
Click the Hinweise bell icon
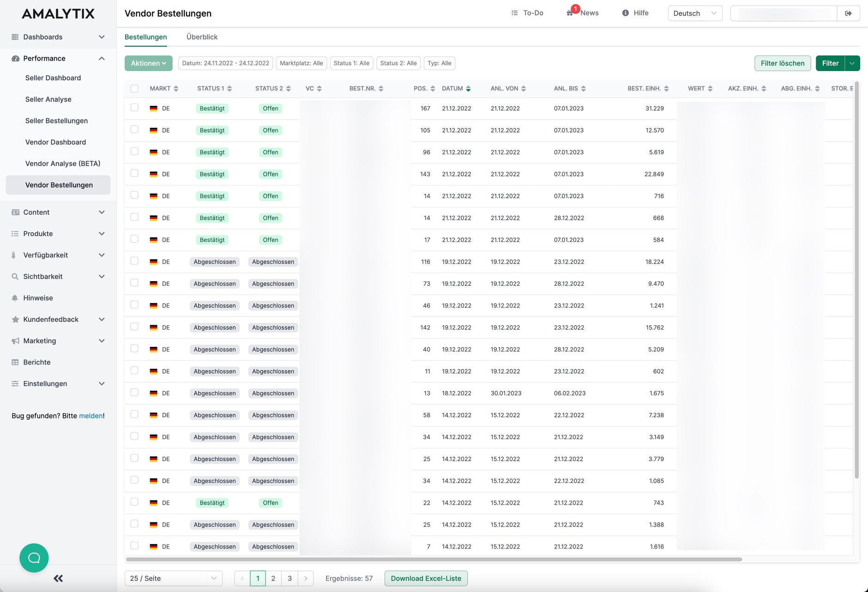coord(15,298)
